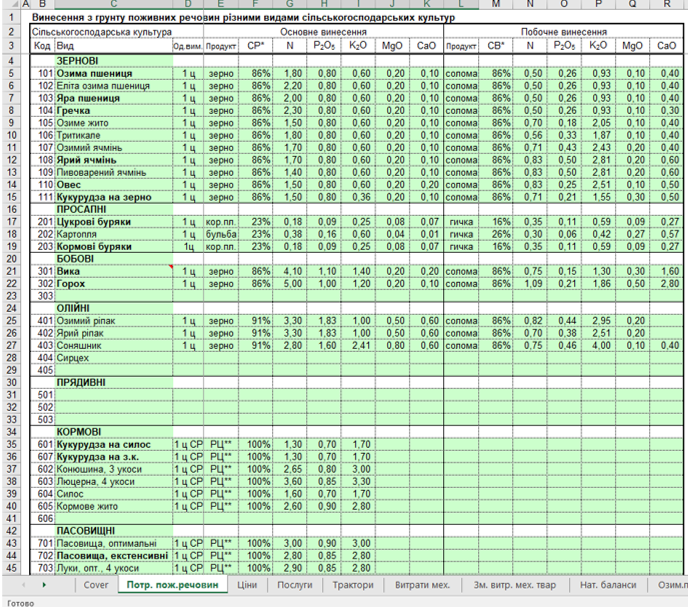Click the next-sheet navigation arrow
The width and height of the screenshot is (688, 607).
point(44,585)
